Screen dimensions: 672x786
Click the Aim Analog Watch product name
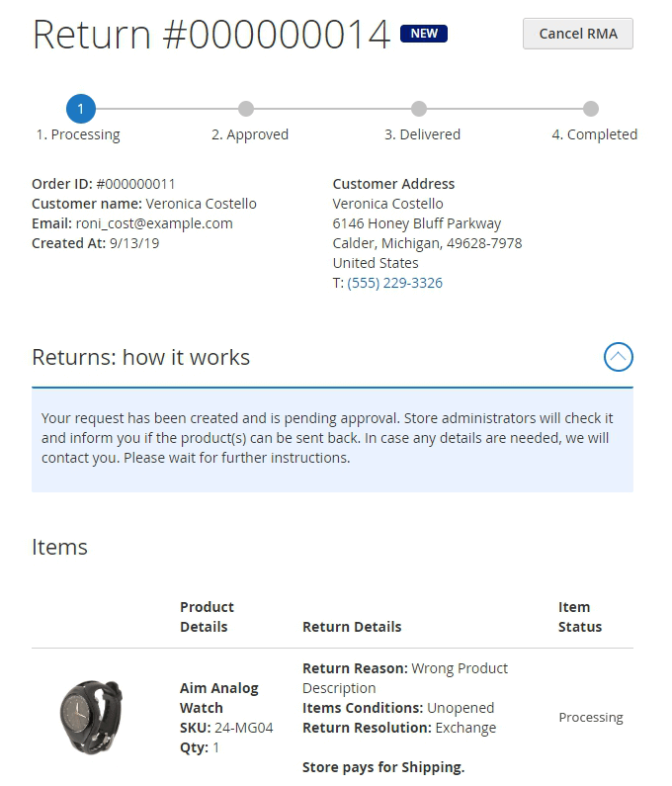point(218,698)
